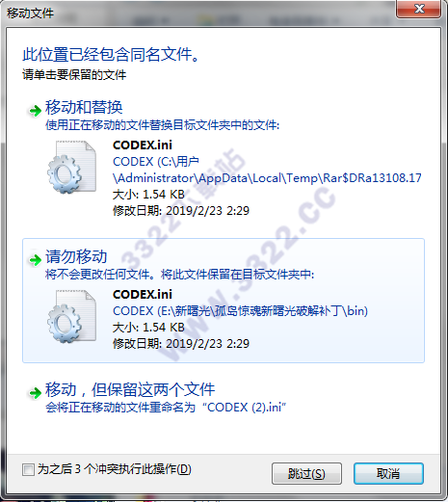The width and height of the screenshot is (448, 502).
Task: Select 移动，但保留这两个文件 option
Action: pos(130,389)
